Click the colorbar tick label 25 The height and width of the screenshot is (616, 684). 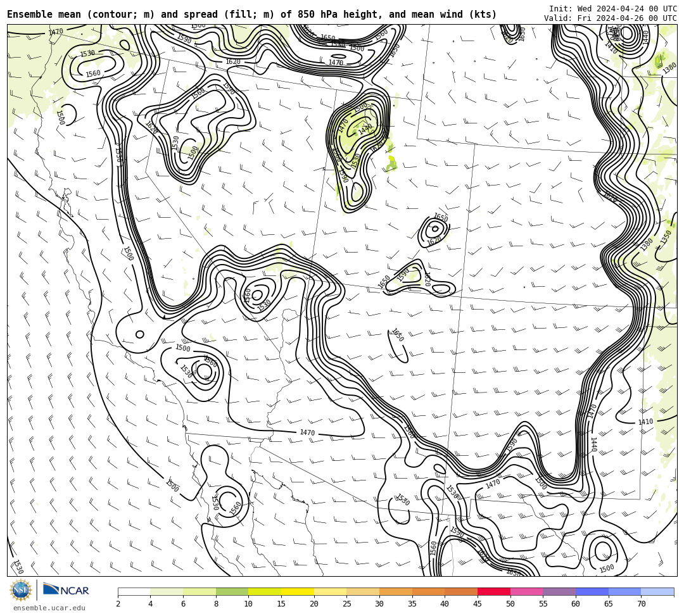[x=347, y=604]
